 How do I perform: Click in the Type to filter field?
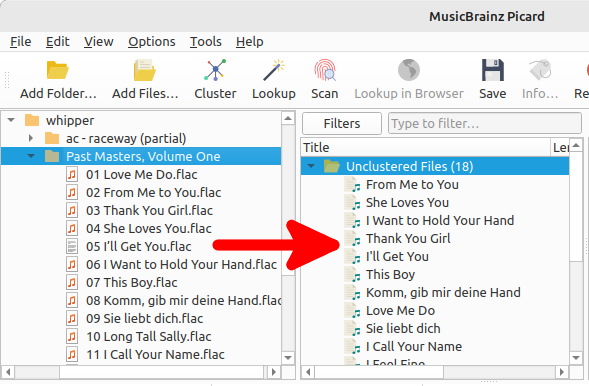(485, 124)
